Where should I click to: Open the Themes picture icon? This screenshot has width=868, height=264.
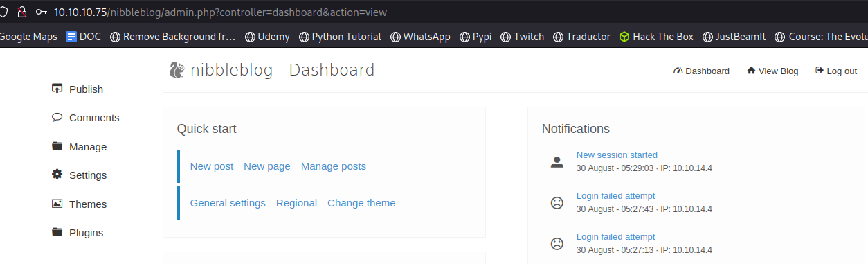[57, 204]
